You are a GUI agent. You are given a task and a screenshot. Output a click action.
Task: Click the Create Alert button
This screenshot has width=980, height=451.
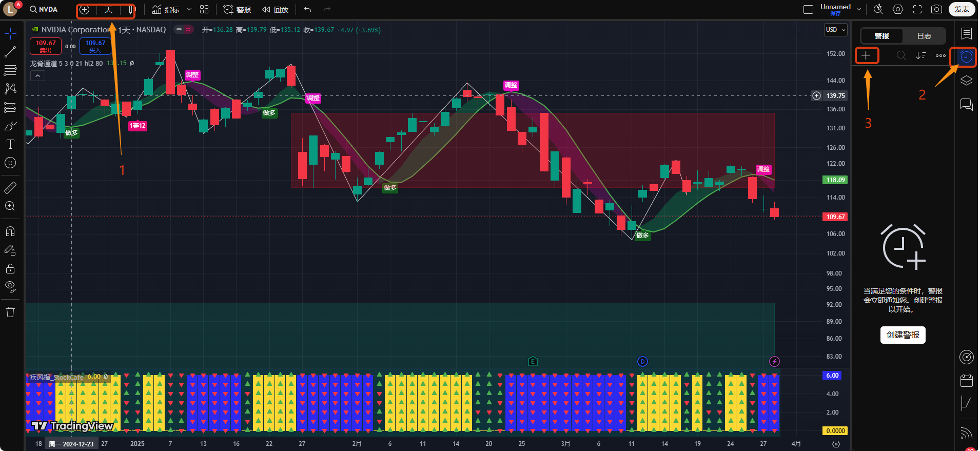click(x=903, y=335)
